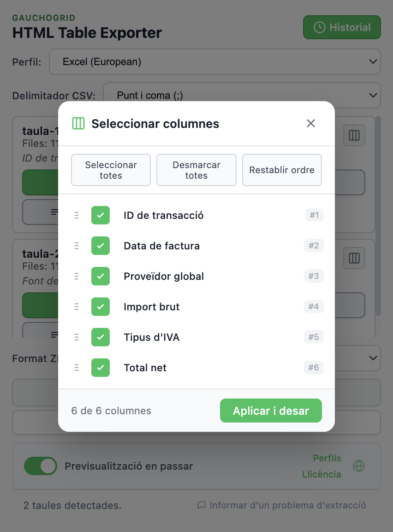Click the clock icon inside the Historial button
Image resolution: width=393 pixels, height=532 pixels.
coord(321,27)
